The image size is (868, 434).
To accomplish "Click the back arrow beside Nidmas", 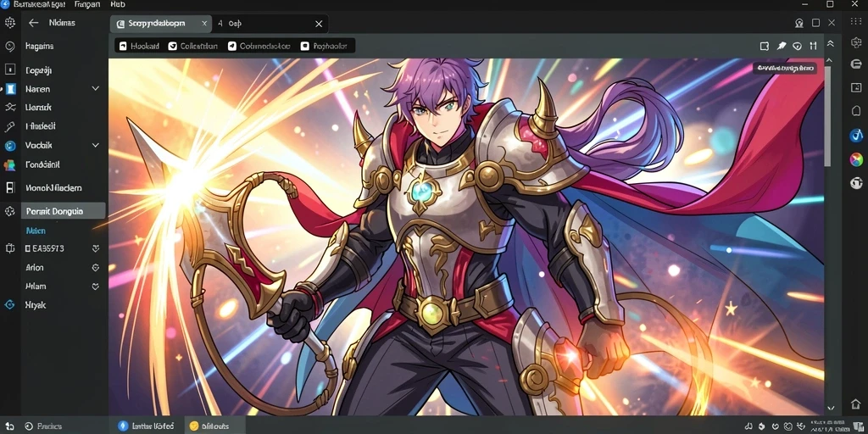I will 34,23.
